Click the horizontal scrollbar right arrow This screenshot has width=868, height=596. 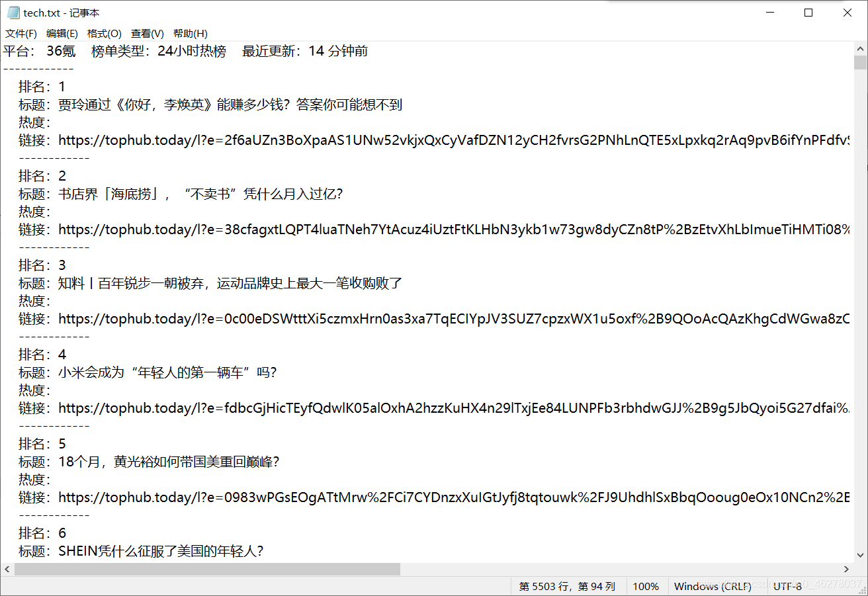click(846, 569)
